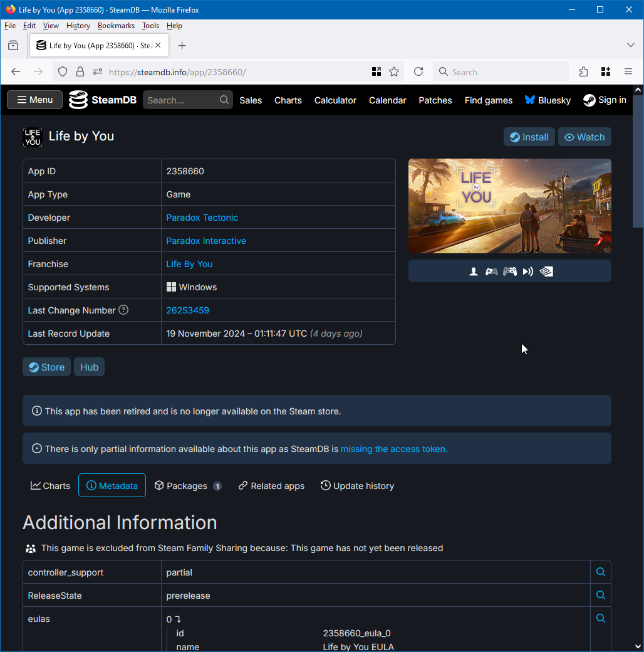Click the Life by You header image
This screenshot has height=652, width=644.
(x=510, y=206)
